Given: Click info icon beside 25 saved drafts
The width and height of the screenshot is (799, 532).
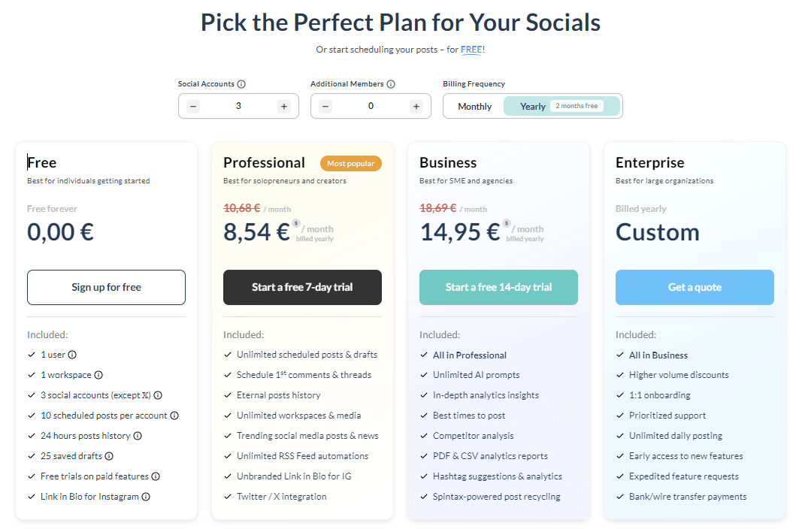Looking at the screenshot, I should pos(109,456).
